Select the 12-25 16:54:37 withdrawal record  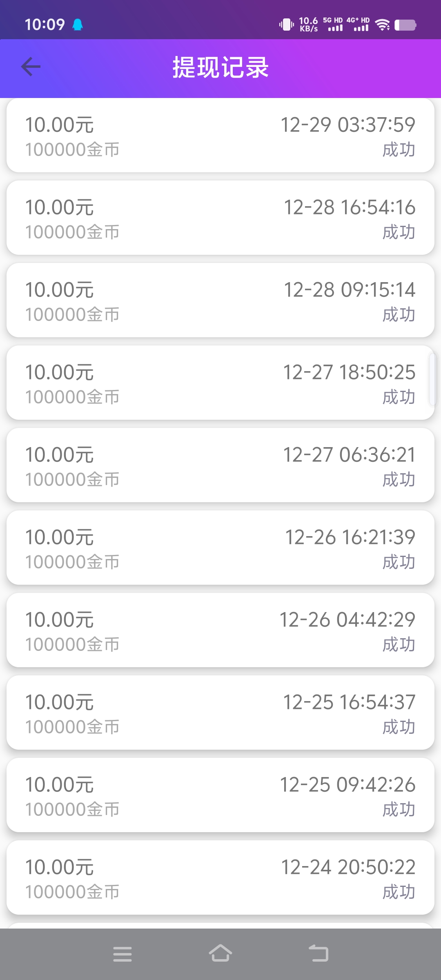[x=220, y=713]
